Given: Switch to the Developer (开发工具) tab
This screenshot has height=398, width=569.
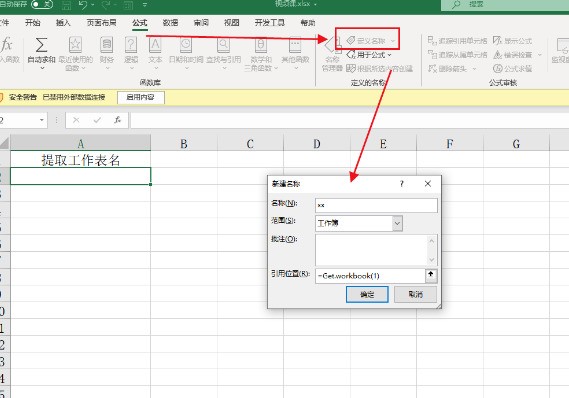Looking at the screenshot, I should (x=270, y=23).
